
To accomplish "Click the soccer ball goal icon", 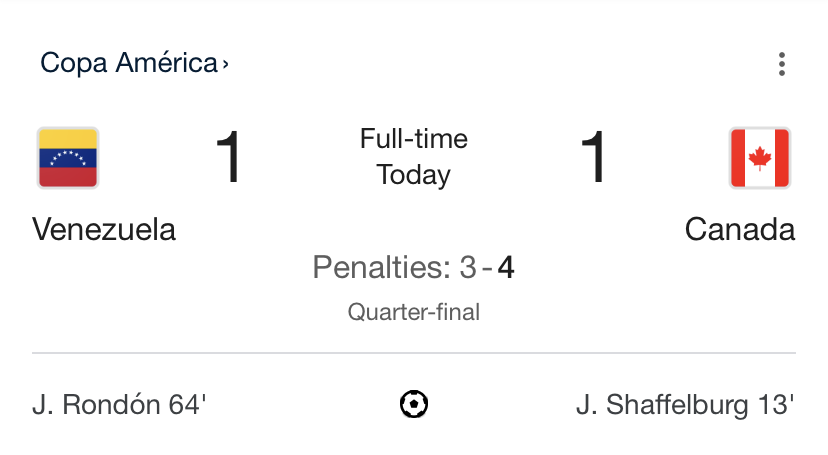I will (x=414, y=405).
